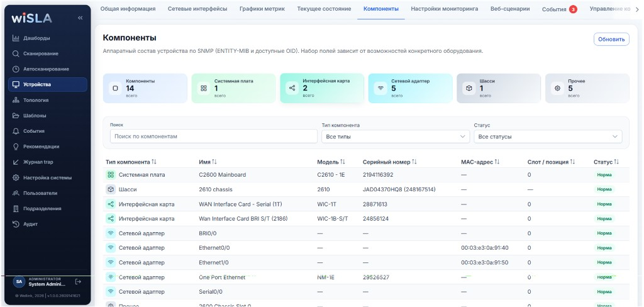Viewport: 644px width, 307px height.
Task: Click the Аудит history icon
Action: [16, 224]
